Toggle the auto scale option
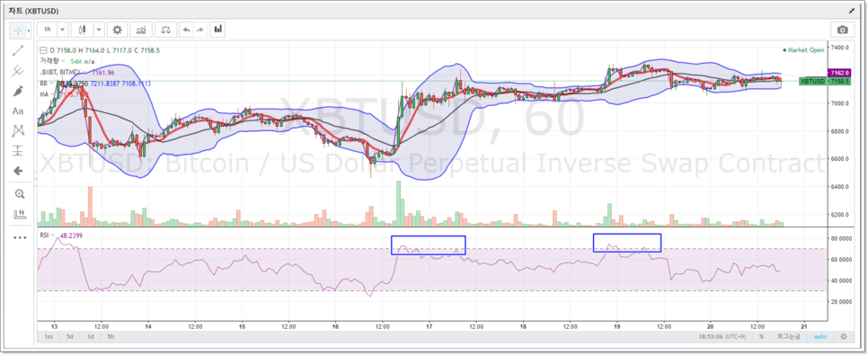 (x=820, y=337)
